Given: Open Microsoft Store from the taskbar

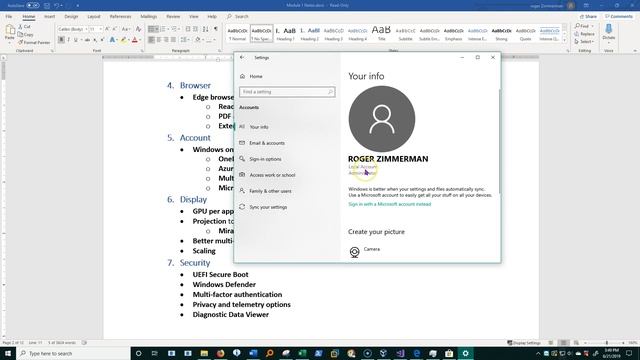Looking at the screenshot, I should click(x=449, y=353).
